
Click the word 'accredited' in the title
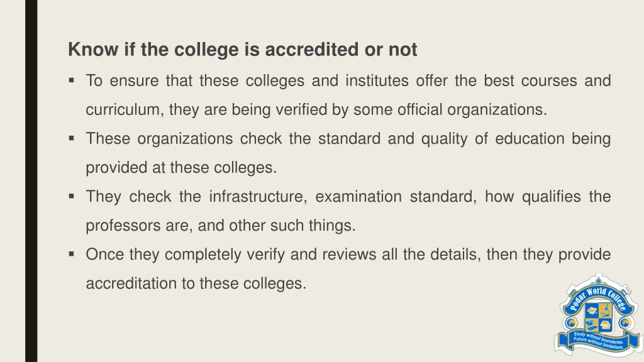[312, 50]
